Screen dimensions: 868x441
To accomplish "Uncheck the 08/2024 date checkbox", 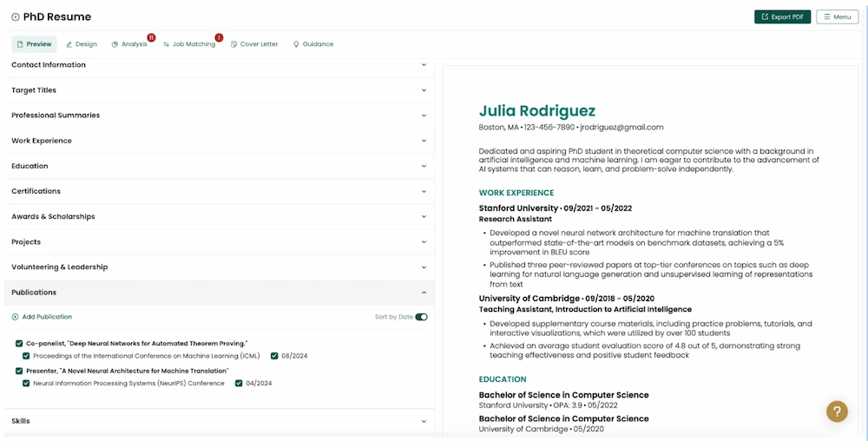I will tap(274, 356).
